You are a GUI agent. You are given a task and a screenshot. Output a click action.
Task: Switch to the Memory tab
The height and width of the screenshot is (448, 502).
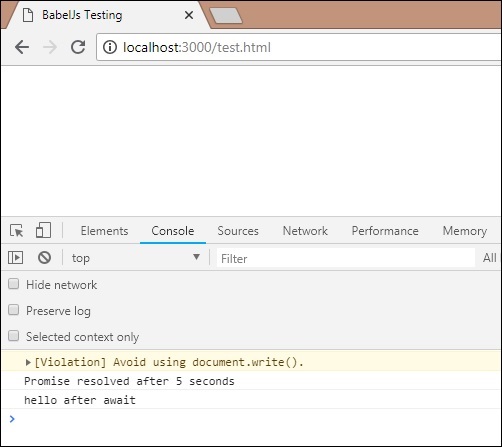pyautogui.click(x=465, y=231)
